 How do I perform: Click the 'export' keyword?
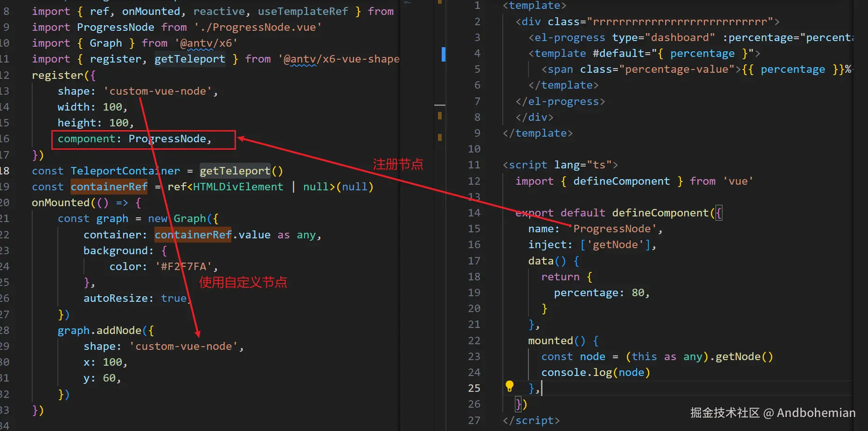[x=535, y=213]
